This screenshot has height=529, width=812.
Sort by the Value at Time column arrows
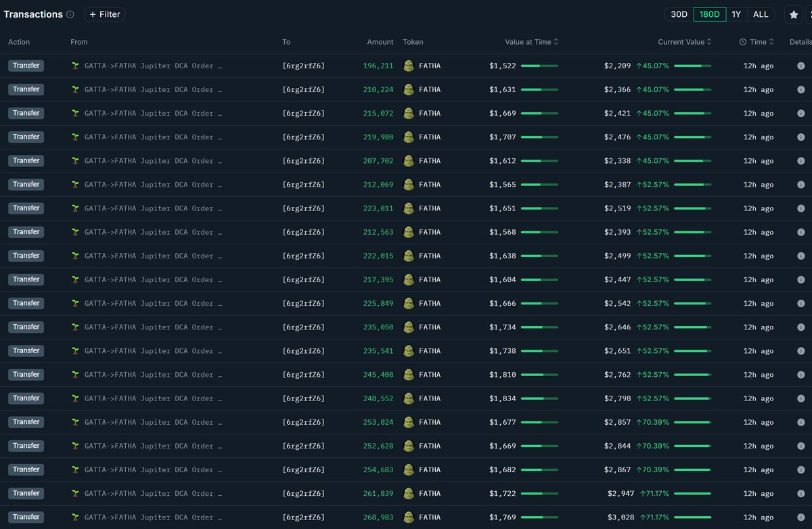click(x=556, y=42)
